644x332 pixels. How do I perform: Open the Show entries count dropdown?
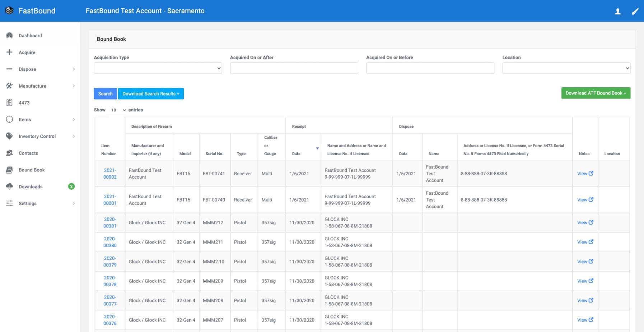coord(118,110)
